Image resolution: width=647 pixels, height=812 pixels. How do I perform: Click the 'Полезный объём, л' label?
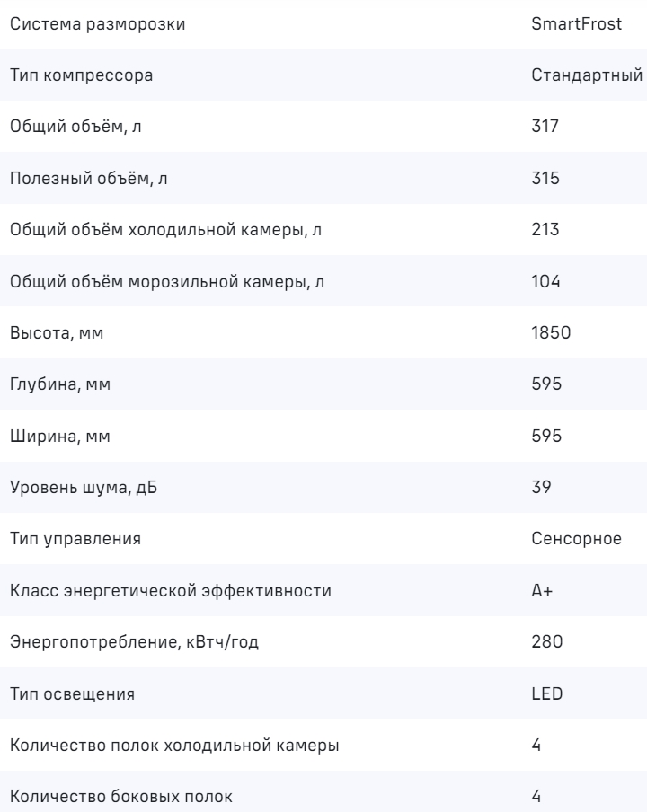[89, 179]
